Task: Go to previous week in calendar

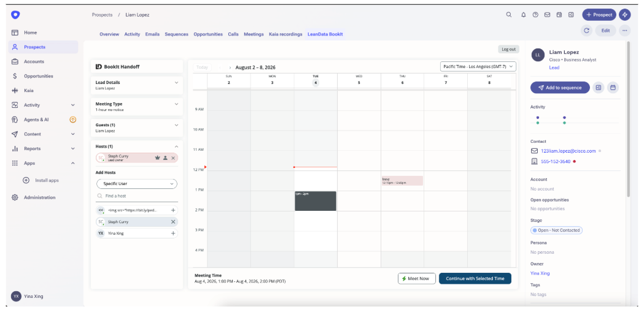Action: pyautogui.click(x=220, y=67)
